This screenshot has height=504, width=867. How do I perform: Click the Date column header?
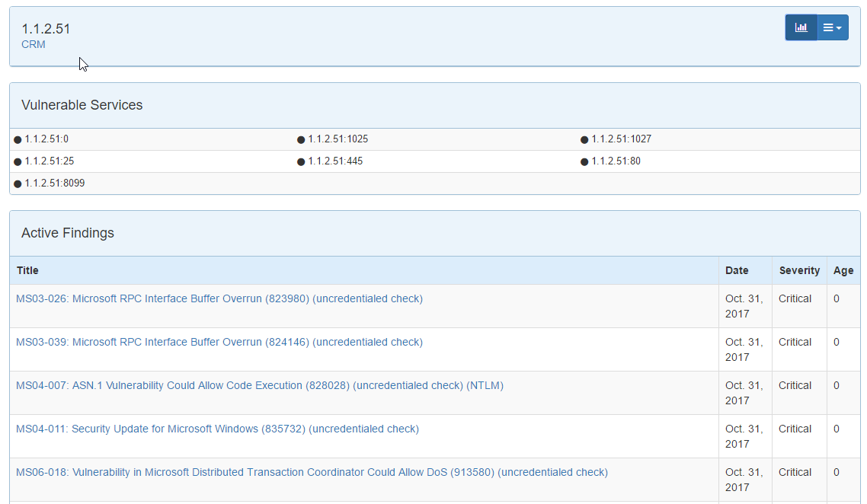click(x=737, y=270)
